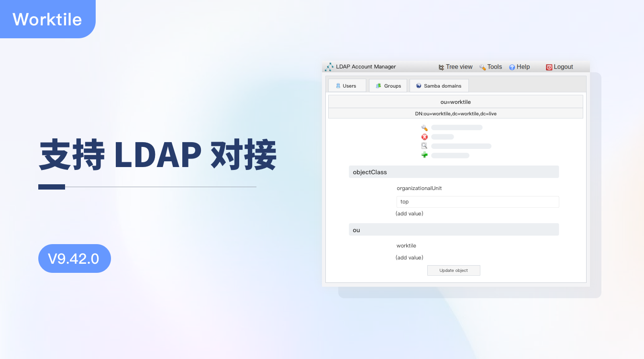Click the Tree view icon
The image size is (644, 359).
pyautogui.click(x=441, y=67)
